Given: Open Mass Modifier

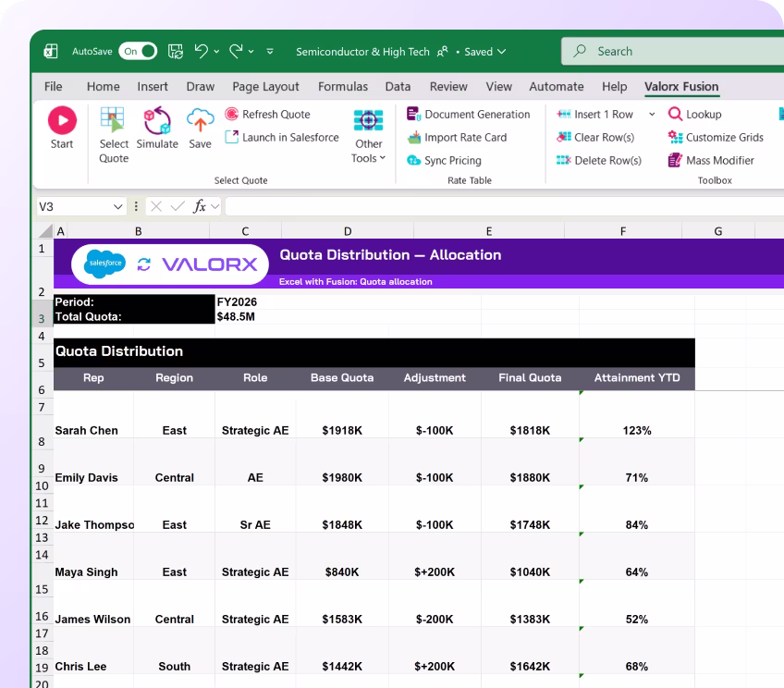Looking at the screenshot, I should tap(711, 160).
